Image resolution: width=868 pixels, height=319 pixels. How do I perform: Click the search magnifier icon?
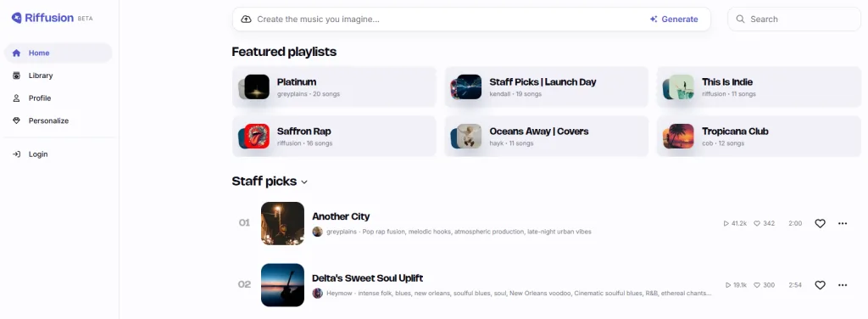(x=740, y=20)
